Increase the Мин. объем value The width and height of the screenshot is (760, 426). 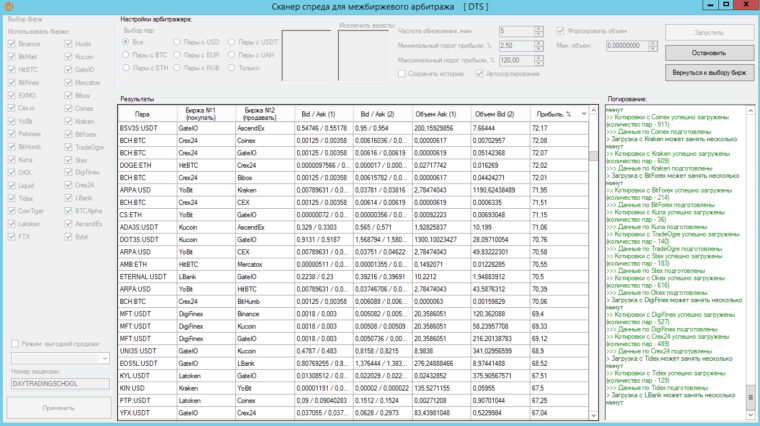point(653,43)
